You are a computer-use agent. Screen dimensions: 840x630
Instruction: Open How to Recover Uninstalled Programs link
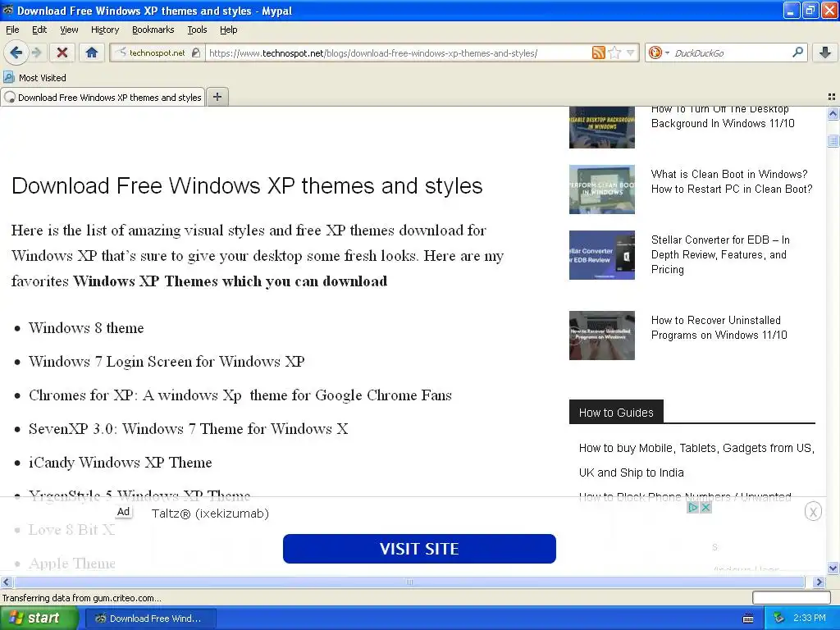719,327
